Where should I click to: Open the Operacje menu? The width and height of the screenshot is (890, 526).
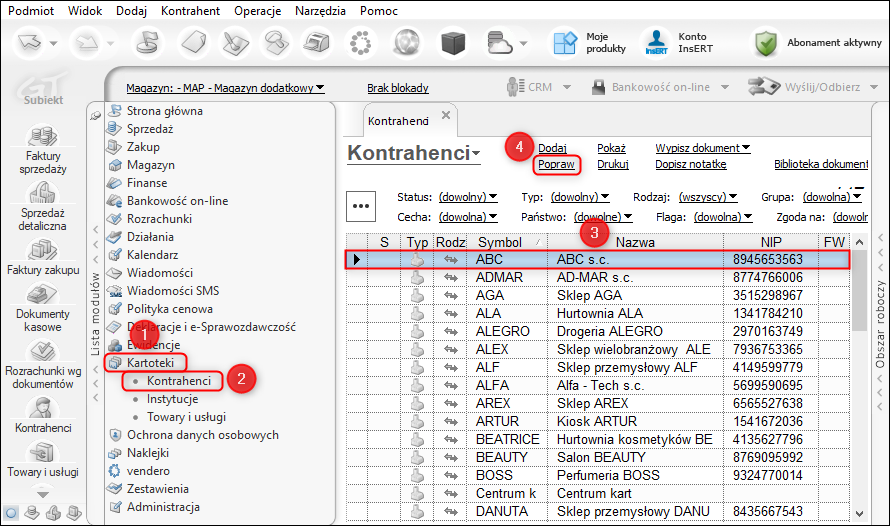[x=257, y=10]
